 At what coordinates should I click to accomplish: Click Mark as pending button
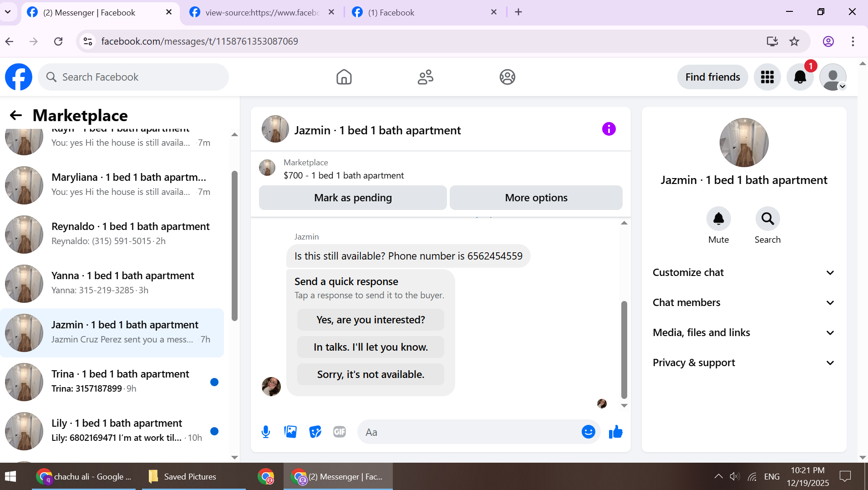pyautogui.click(x=353, y=198)
